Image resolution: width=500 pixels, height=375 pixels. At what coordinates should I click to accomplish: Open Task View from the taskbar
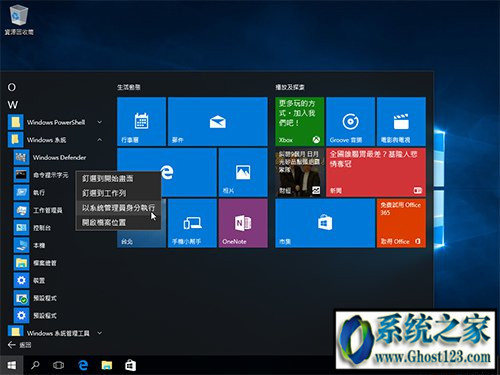point(59,365)
